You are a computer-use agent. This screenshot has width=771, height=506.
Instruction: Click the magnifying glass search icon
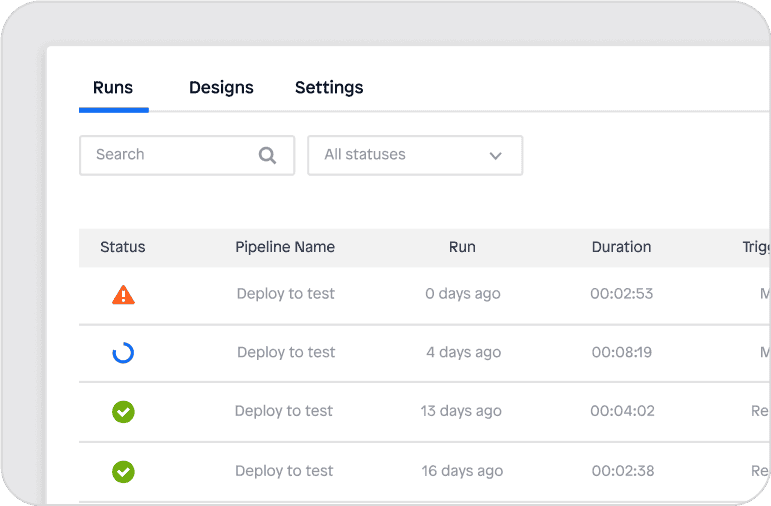coord(267,155)
